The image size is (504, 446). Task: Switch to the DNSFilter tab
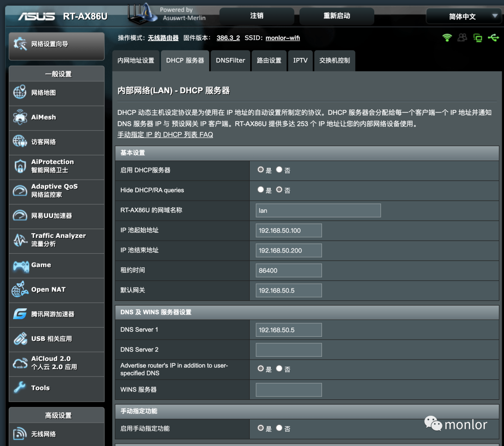(x=230, y=61)
